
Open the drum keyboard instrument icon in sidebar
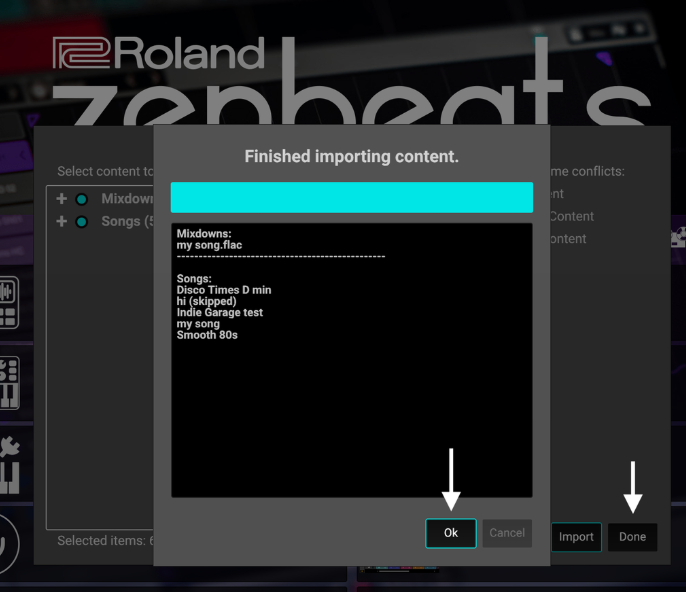click(9, 383)
